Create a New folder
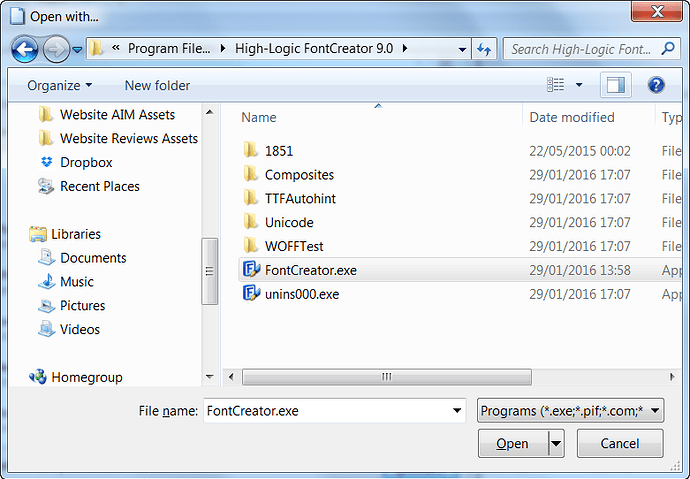690x479 pixels. click(x=157, y=85)
